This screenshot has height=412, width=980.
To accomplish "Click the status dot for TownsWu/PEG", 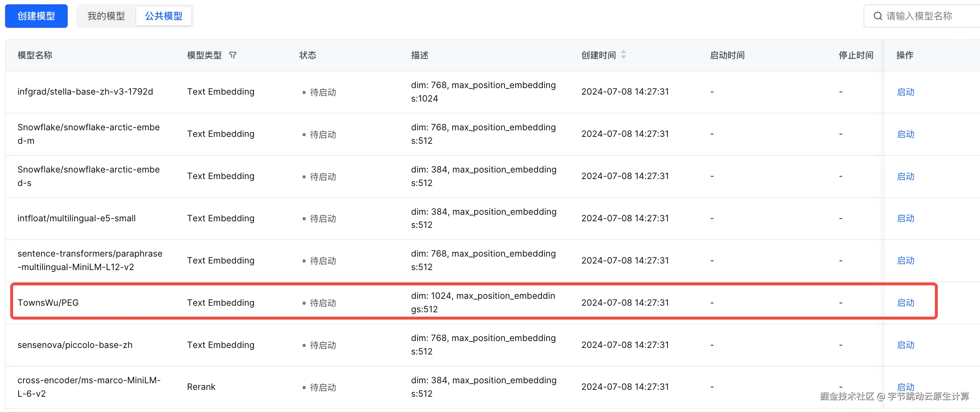I will coord(304,303).
